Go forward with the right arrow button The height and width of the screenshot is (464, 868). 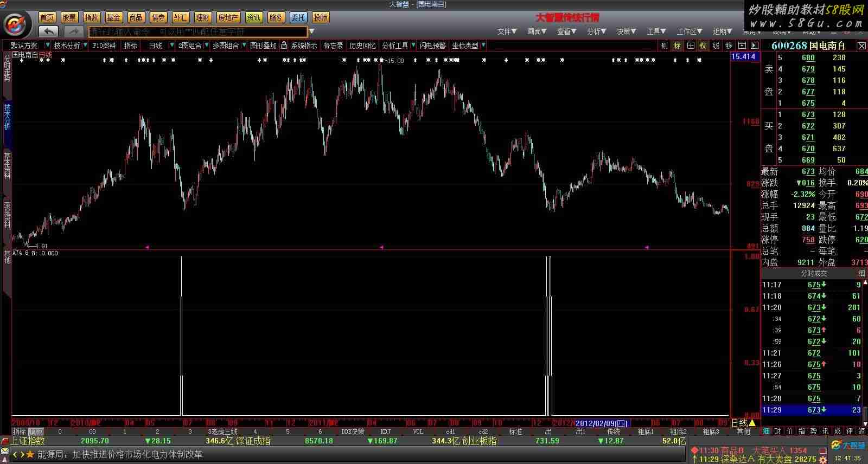74,31
